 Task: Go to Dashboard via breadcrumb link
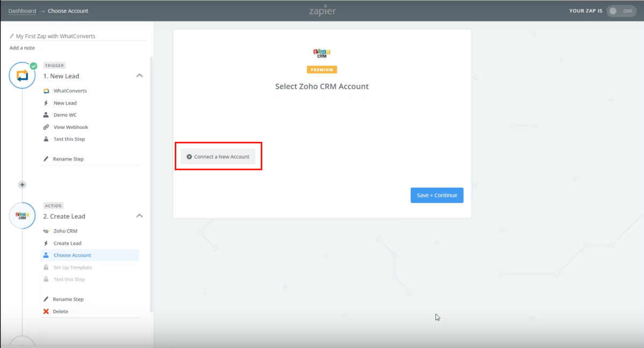click(x=22, y=11)
